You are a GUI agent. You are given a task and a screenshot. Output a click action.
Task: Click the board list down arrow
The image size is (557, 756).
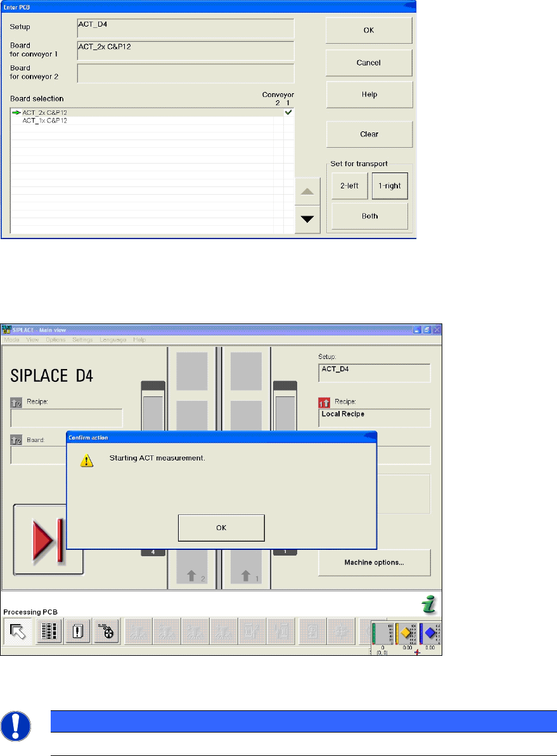click(307, 219)
